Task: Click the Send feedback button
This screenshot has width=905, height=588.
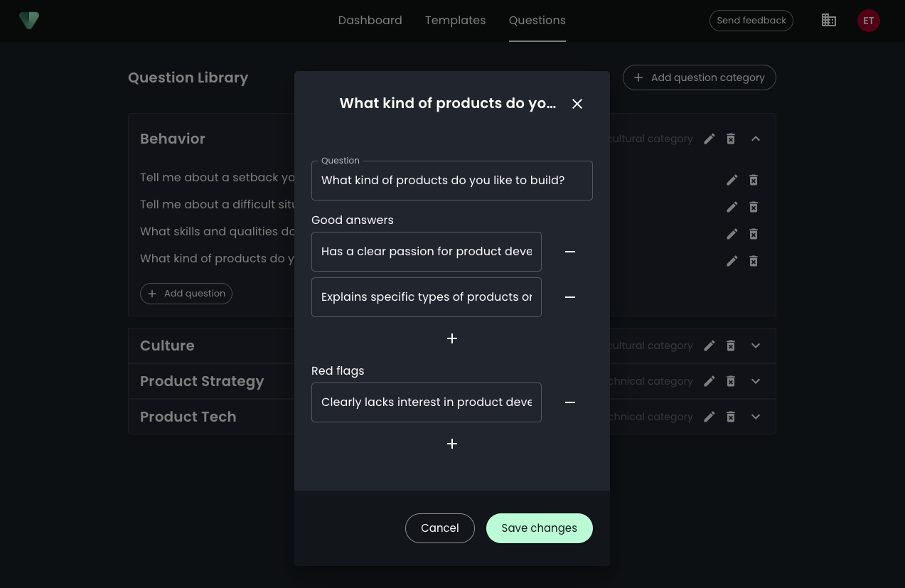Action: click(751, 21)
